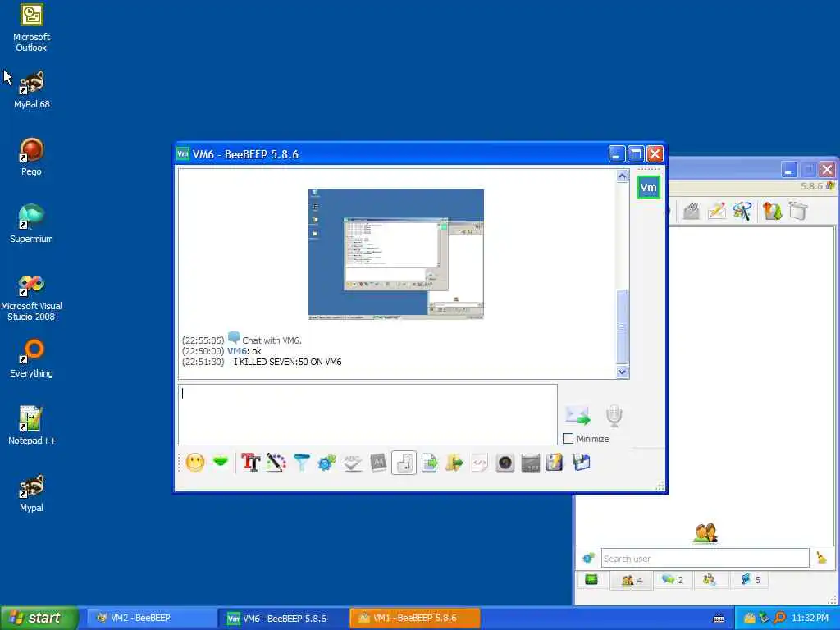
Task: Click the taskbar clock showing 11:32 PM
Action: coord(810,618)
